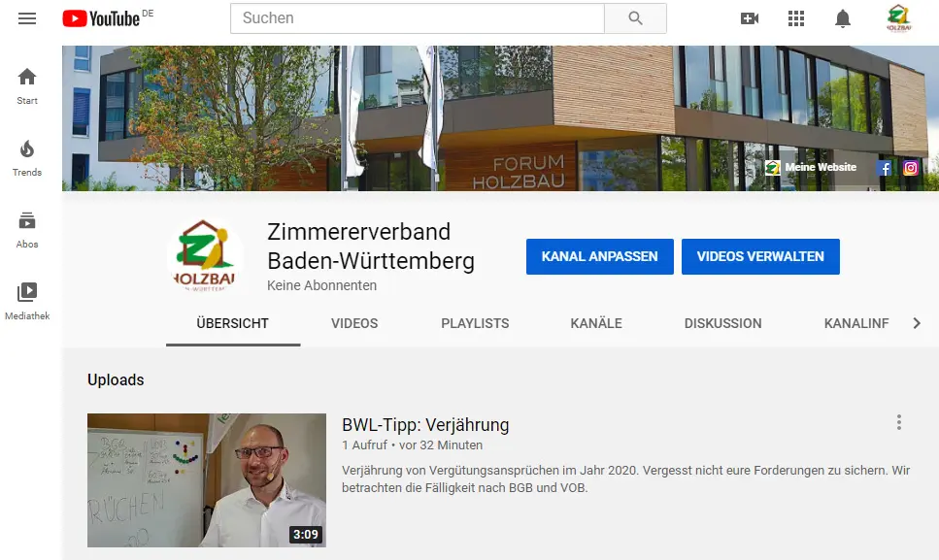Viewport: 939px width, 560px height.
Task: Open Trends in sidebar
Action: (x=27, y=158)
